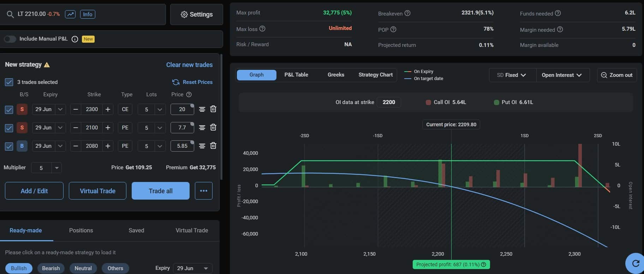Open Expiry 29 Jun dropdown at bottom
The height and width of the screenshot is (274, 644).
pos(192,268)
